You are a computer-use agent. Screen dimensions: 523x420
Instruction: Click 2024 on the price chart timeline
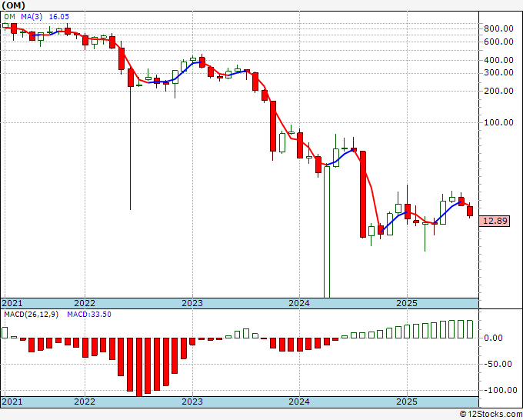click(299, 303)
